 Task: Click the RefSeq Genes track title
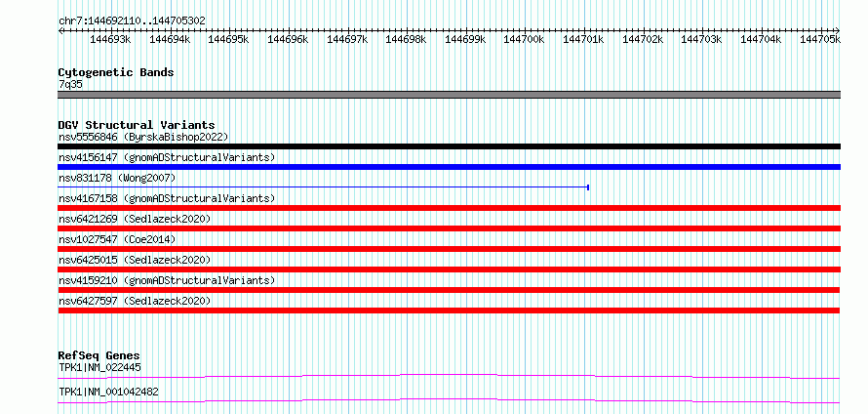tap(99, 355)
